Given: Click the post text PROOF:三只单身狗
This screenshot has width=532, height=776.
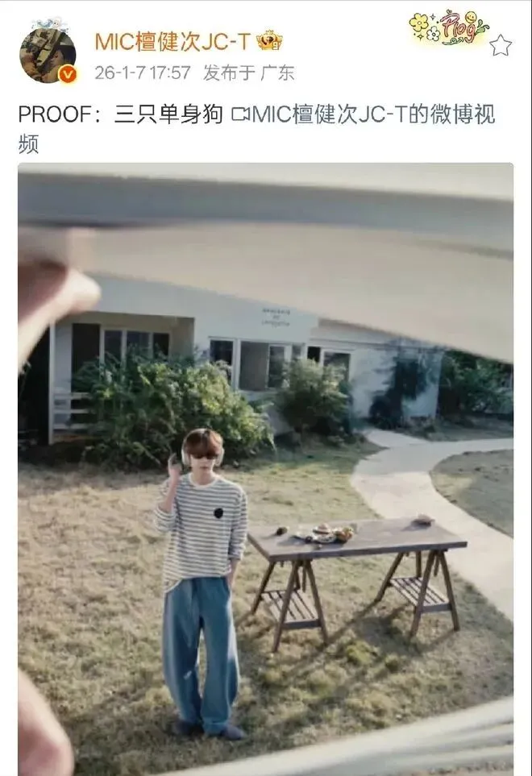Looking at the screenshot, I should pyautogui.click(x=120, y=114).
